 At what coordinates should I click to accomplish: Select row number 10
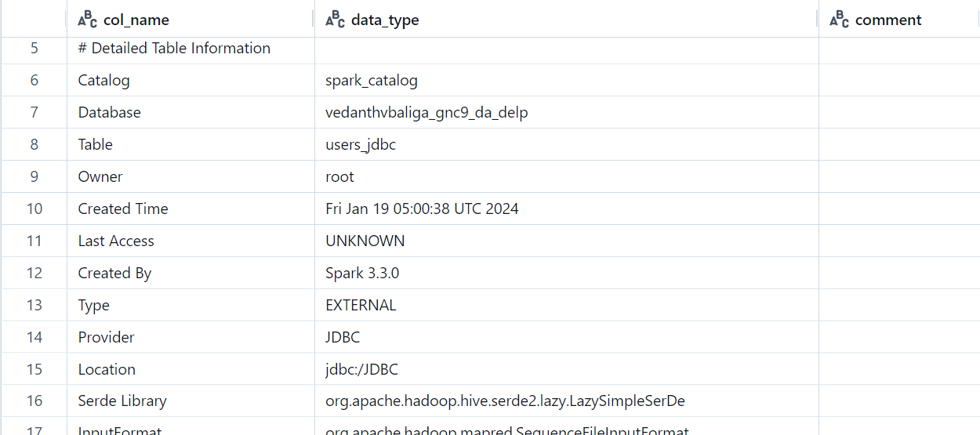click(x=34, y=208)
